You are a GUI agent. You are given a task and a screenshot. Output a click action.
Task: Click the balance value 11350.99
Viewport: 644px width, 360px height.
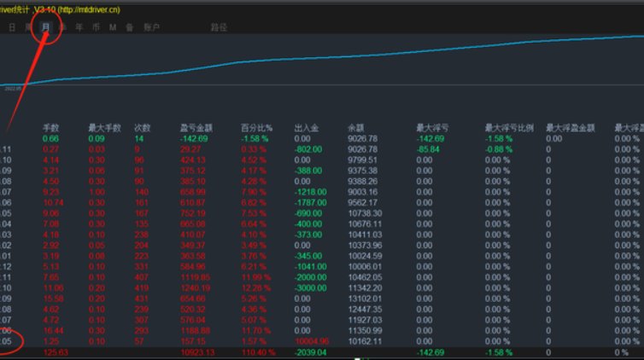365,330
